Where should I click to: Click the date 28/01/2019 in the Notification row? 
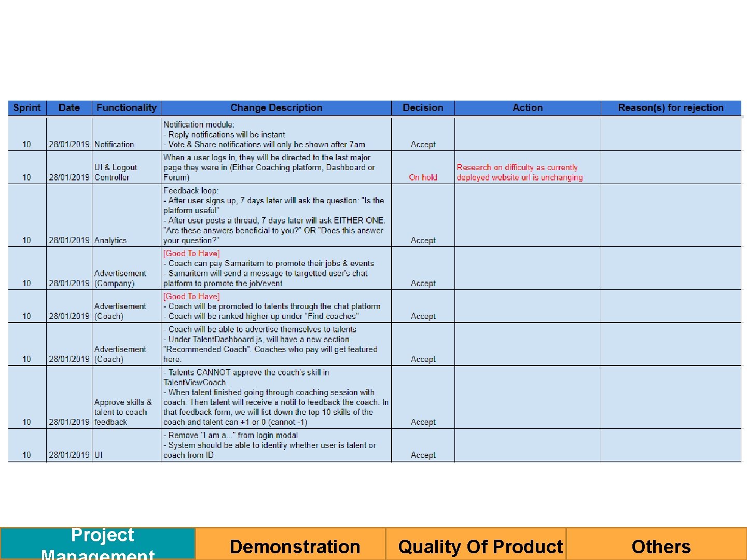click(69, 145)
